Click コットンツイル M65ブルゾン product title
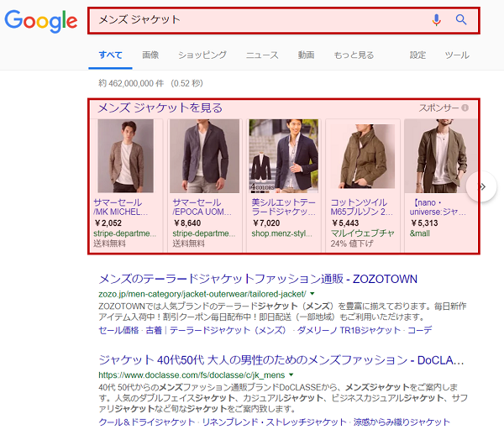504x435 pixels. point(361,207)
